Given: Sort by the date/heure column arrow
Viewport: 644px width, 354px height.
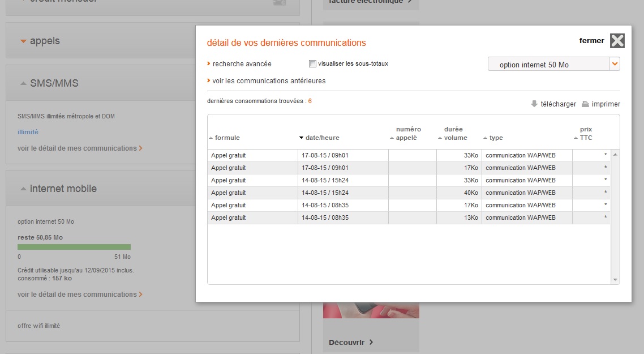Looking at the screenshot, I should point(301,138).
